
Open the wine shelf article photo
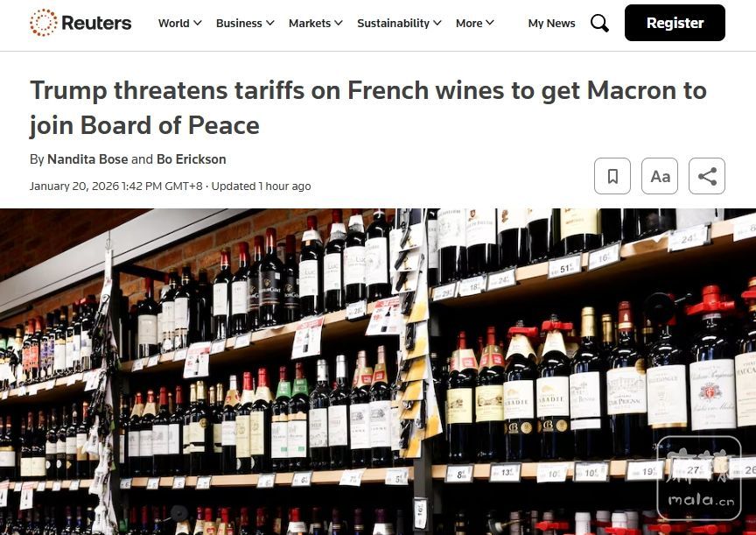point(378,371)
